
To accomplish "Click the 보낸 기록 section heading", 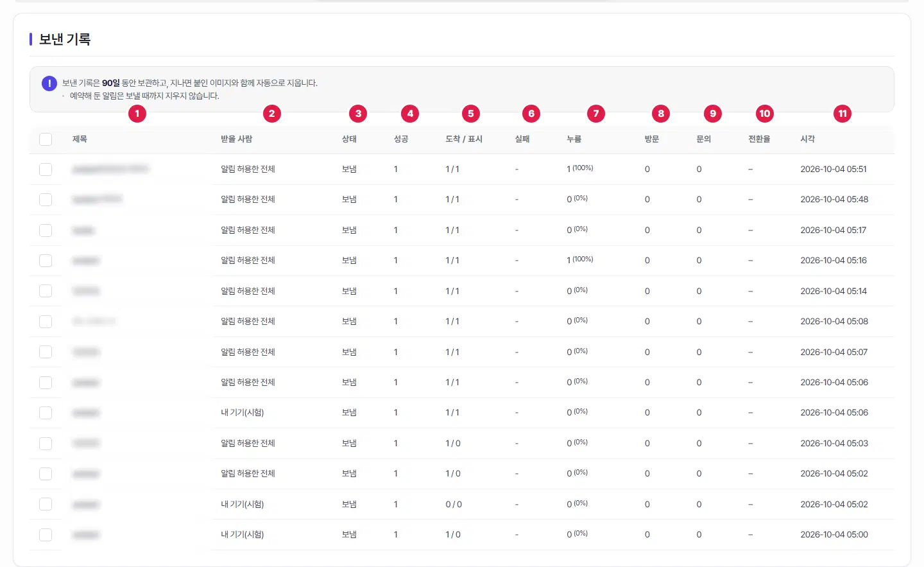I will click(x=65, y=39).
